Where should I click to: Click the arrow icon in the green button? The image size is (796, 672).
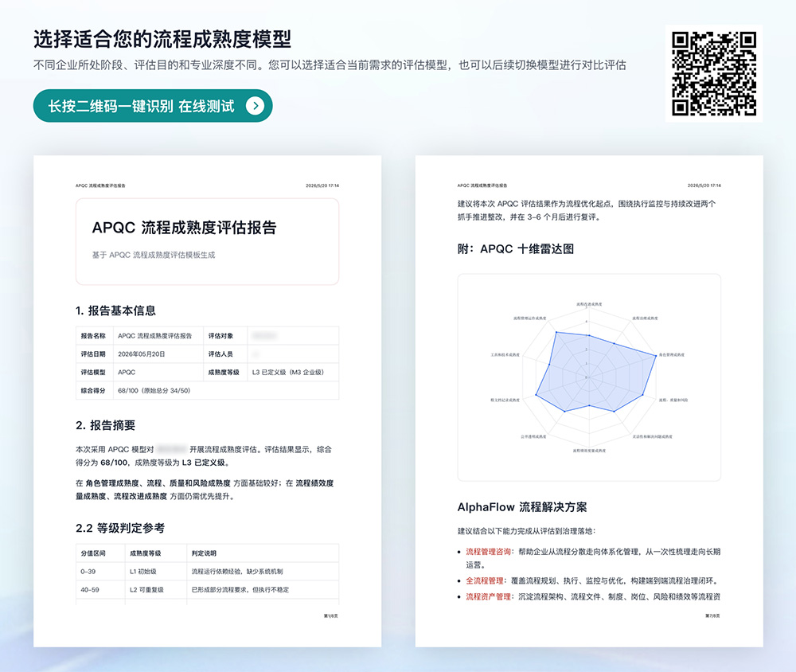coord(256,106)
